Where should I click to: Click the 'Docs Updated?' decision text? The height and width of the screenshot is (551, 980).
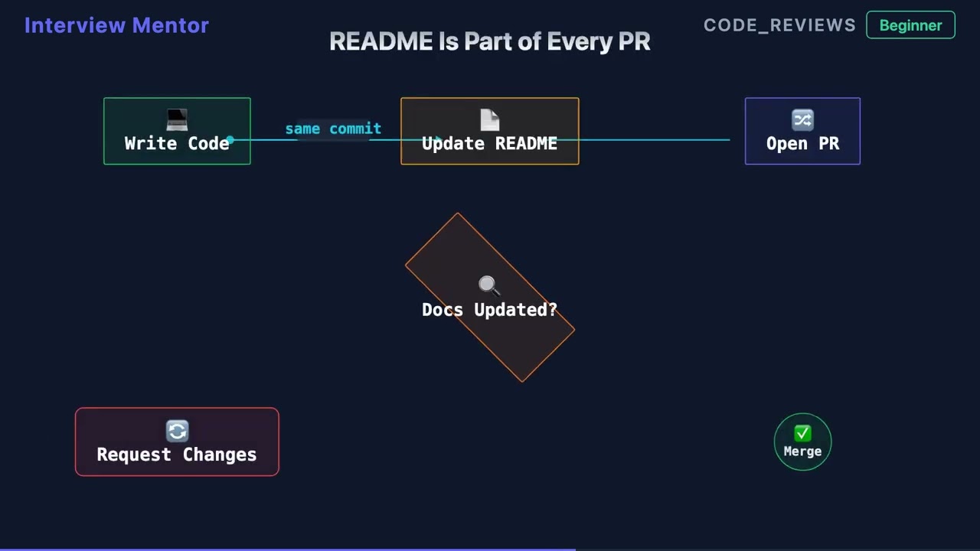(x=490, y=310)
